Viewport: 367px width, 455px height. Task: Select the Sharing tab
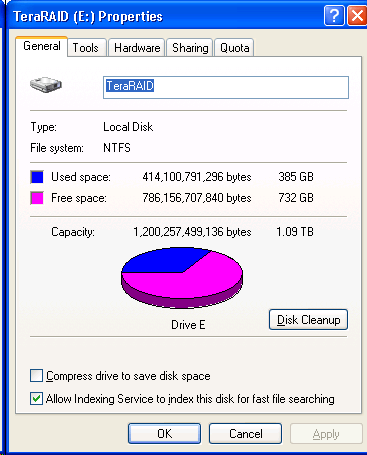pos(190,48)
